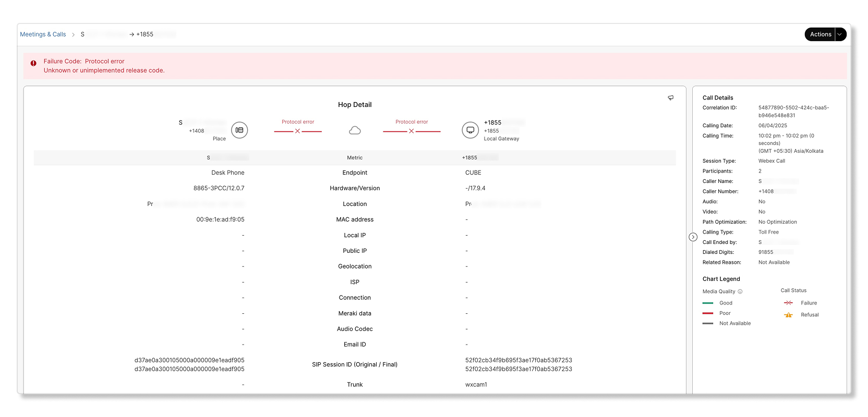
Task: Click the 06/04/2025 calling date
Action: [x=773, y=126]
